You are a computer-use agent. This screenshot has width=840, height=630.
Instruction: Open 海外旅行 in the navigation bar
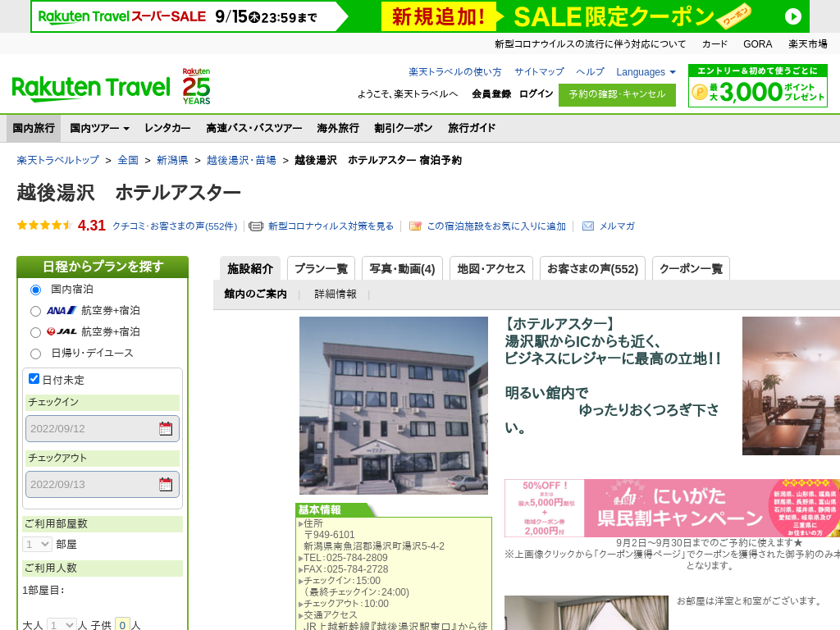point(338,128)
